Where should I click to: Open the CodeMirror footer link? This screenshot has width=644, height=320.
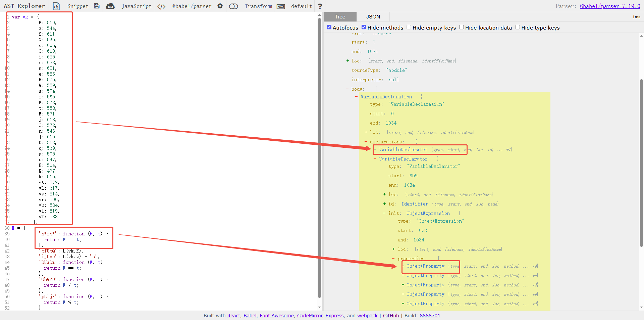[x=310, y=316]
